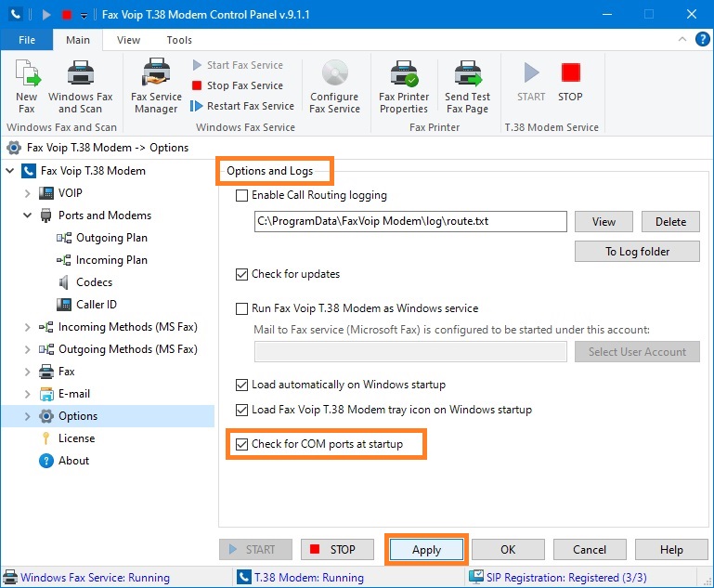Toggle Load tray icon on startup
Screen dimensions: 714x588
point(241,411)
